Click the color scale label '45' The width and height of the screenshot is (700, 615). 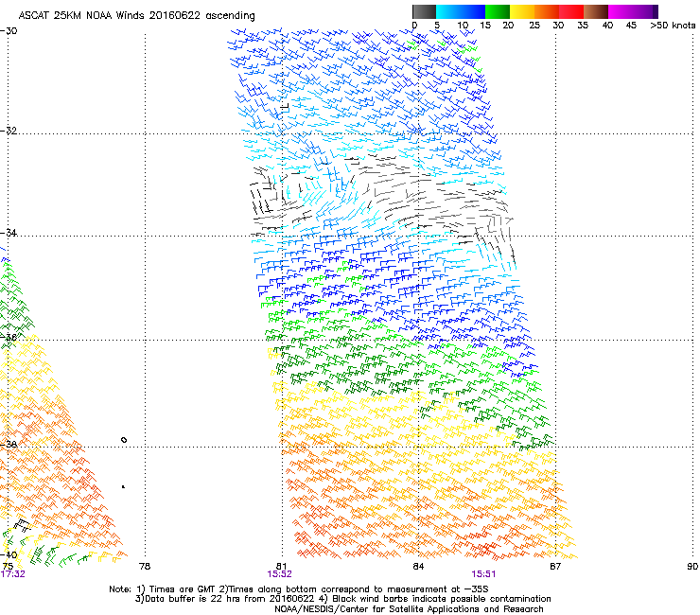pyautogui.click(x=631, y=26)
